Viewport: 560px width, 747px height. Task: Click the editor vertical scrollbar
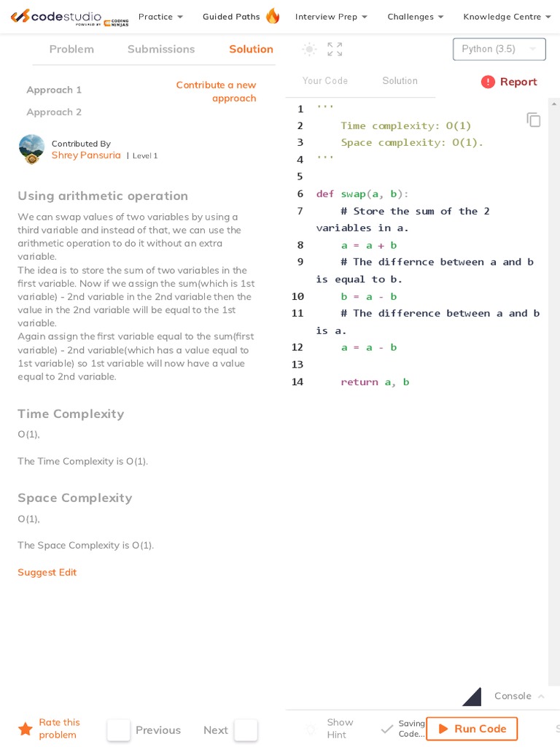[554, 365]
